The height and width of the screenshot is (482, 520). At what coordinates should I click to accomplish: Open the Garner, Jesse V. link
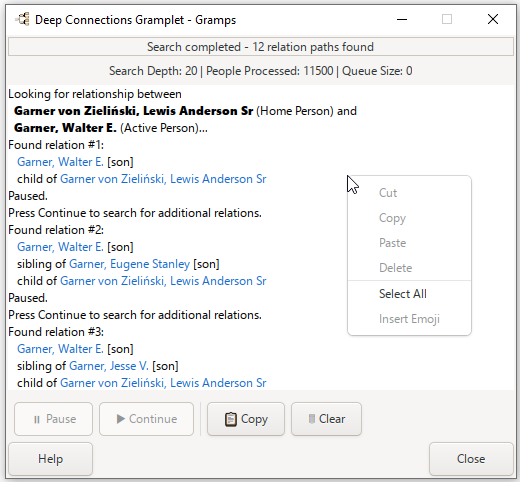point(109,366)
